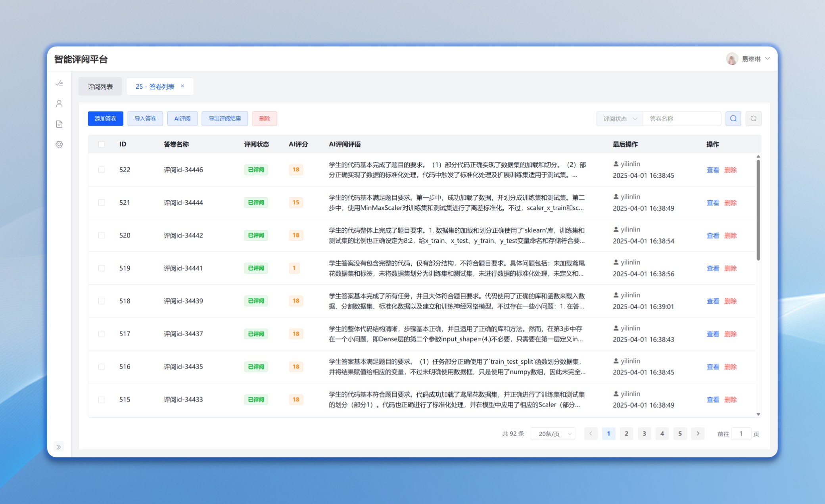Expand the 易琳琳 user menu arrow

click(x=767, y=59)
